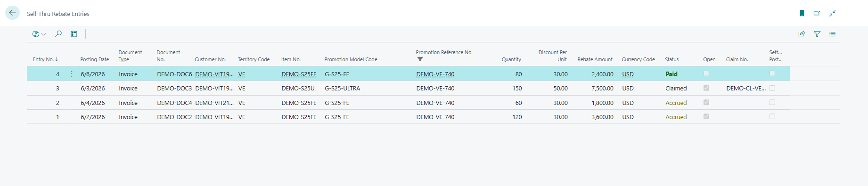Bookmark this page with the bookmark icon

[x=802, y=13]
